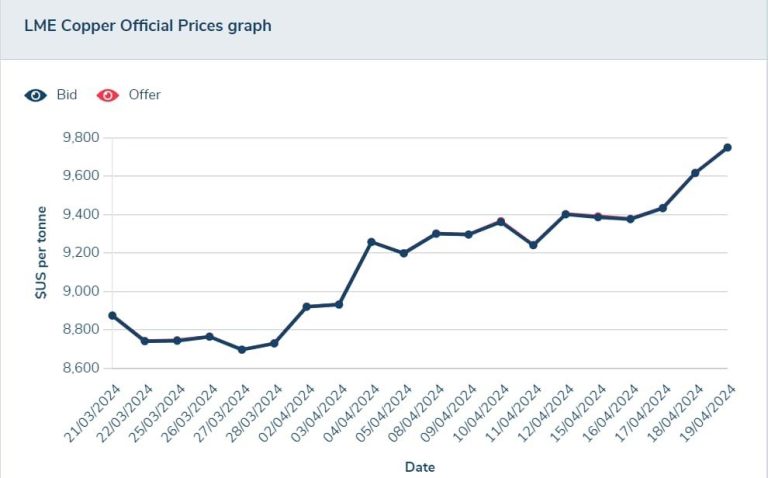
Task: Click the 19/04/2024 highest price point
Action: point(727,148)
